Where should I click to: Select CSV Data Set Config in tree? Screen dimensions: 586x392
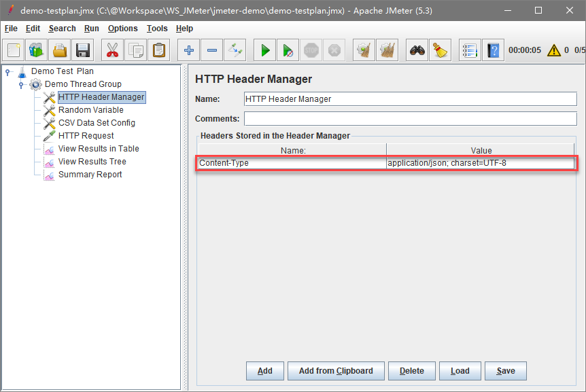click(97, 123)
